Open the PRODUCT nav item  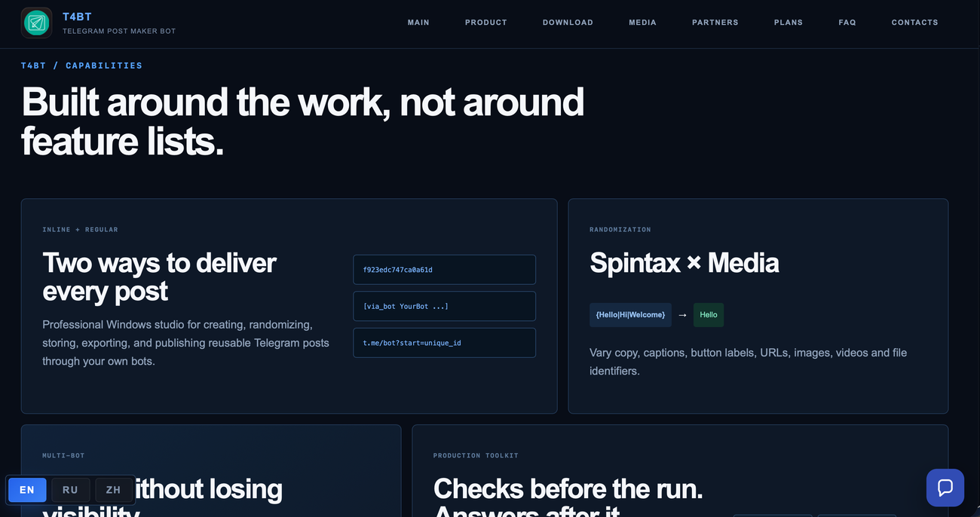coord(486,23)
